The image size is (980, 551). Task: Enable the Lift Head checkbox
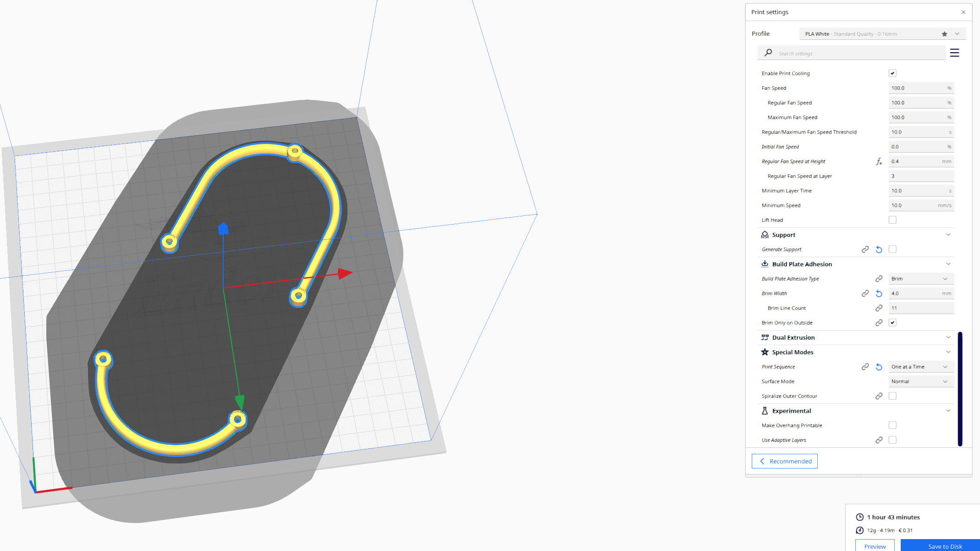click(892, 220)
